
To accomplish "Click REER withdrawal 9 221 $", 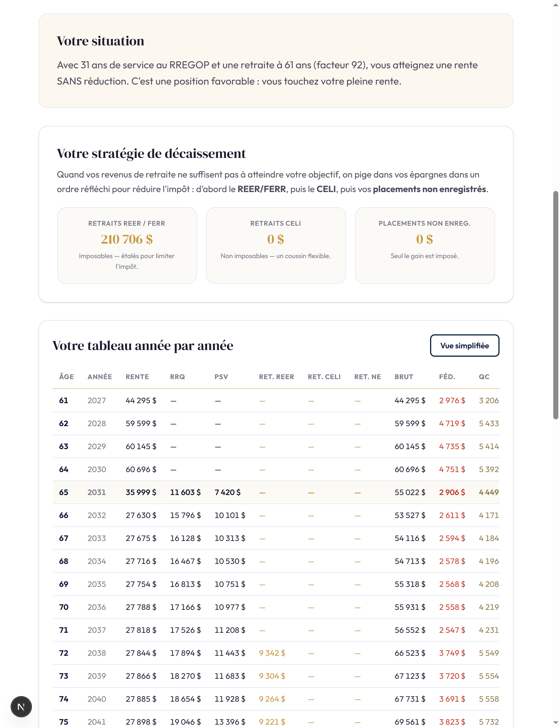I will coord(272,722).
